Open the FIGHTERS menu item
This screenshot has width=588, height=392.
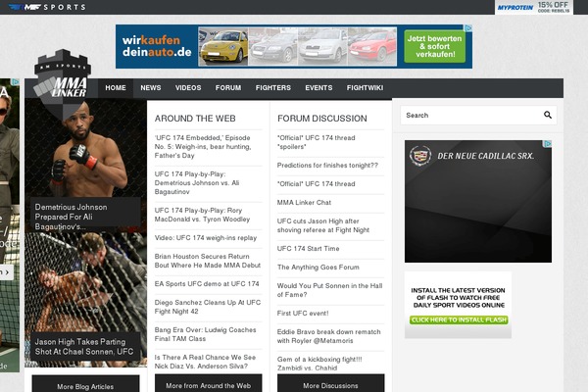(x=273, y=88)
